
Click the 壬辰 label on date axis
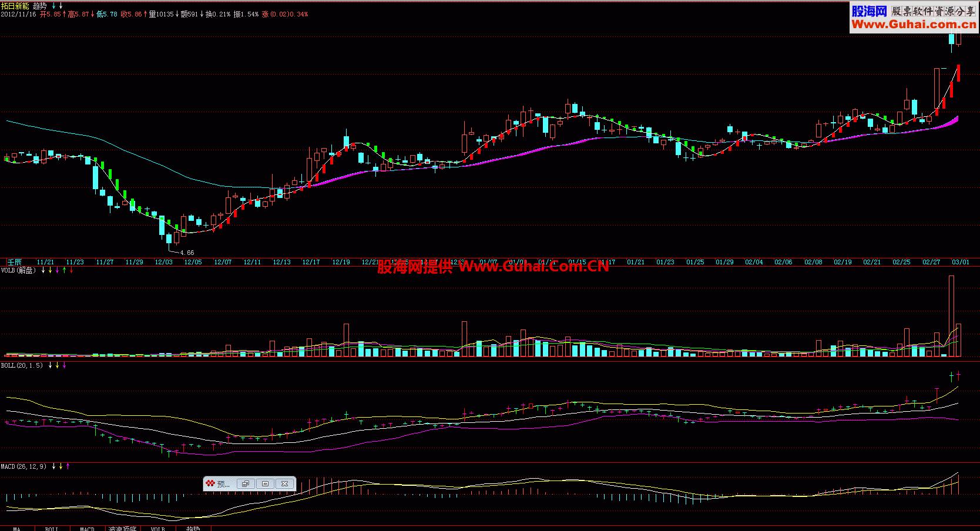(14, 262)
